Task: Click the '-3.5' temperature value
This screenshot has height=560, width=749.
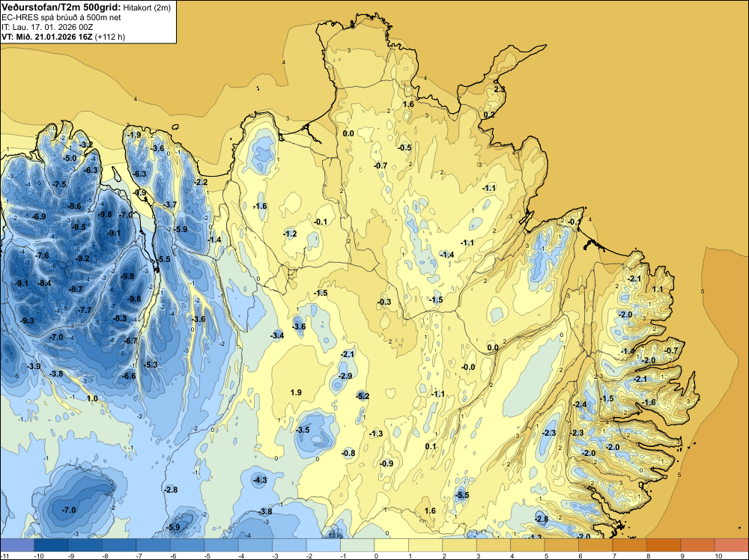Action: click(303, 430)
